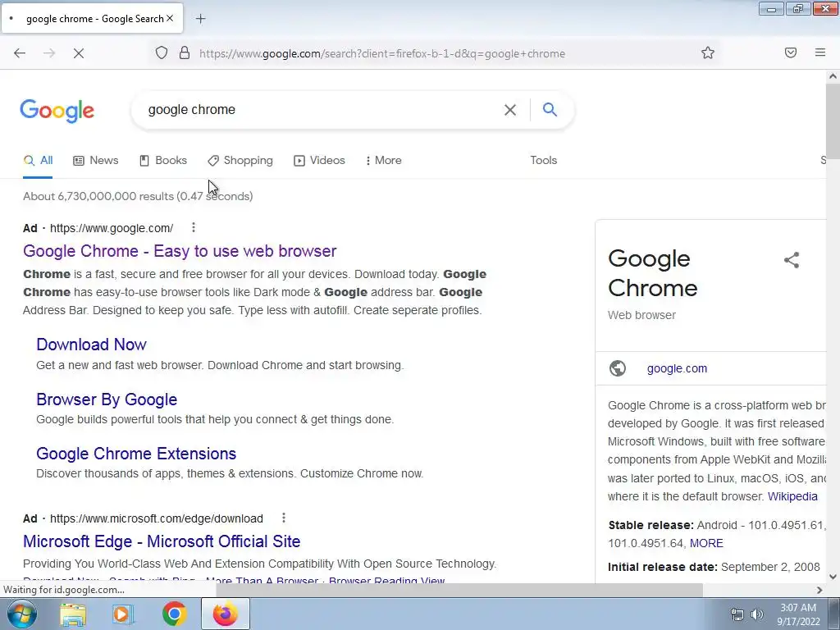Image resolution: width=840 pixels, height=630 pixels.
Task: Launch Chrome from the taskbar
Action: click(x=174, y=614)
